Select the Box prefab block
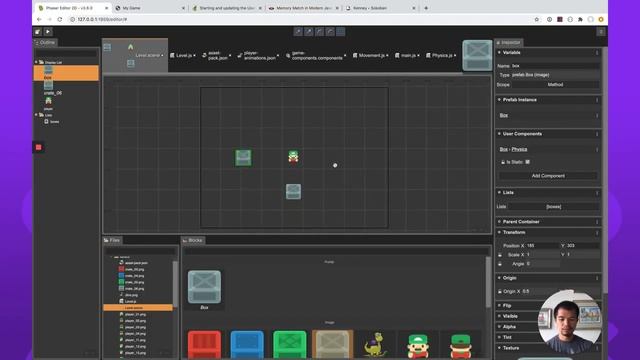Viewport: 640px width, 360px height. [204, 287]
